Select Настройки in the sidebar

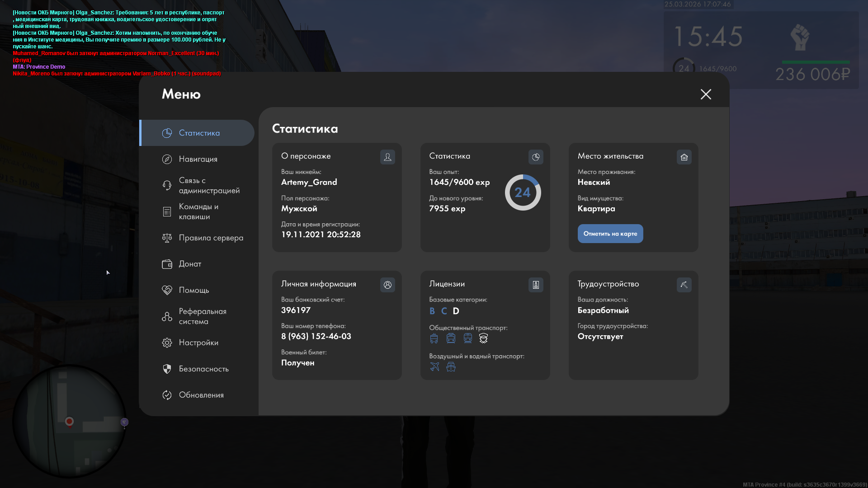(198, 343)
